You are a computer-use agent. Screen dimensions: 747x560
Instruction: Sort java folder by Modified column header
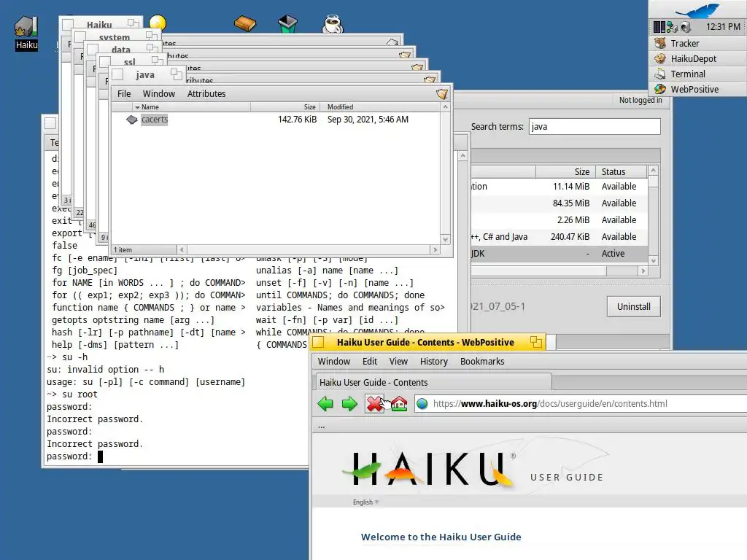click(380, 107)
